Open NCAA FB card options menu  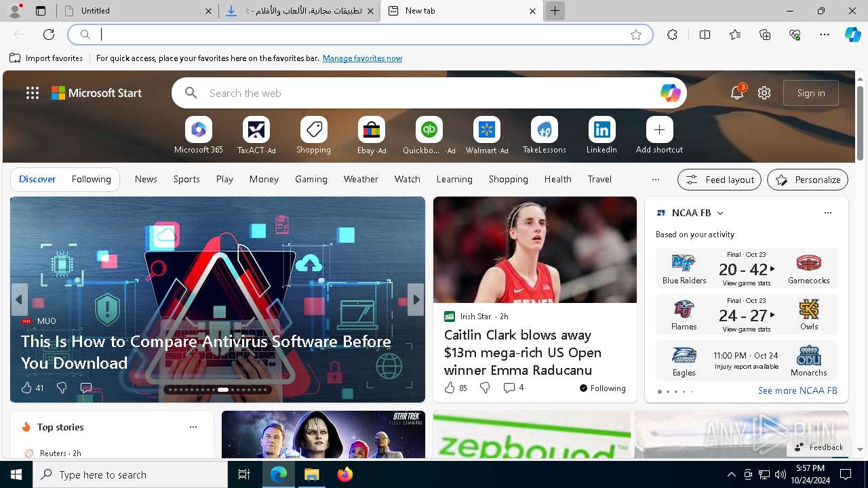[827, 213]
